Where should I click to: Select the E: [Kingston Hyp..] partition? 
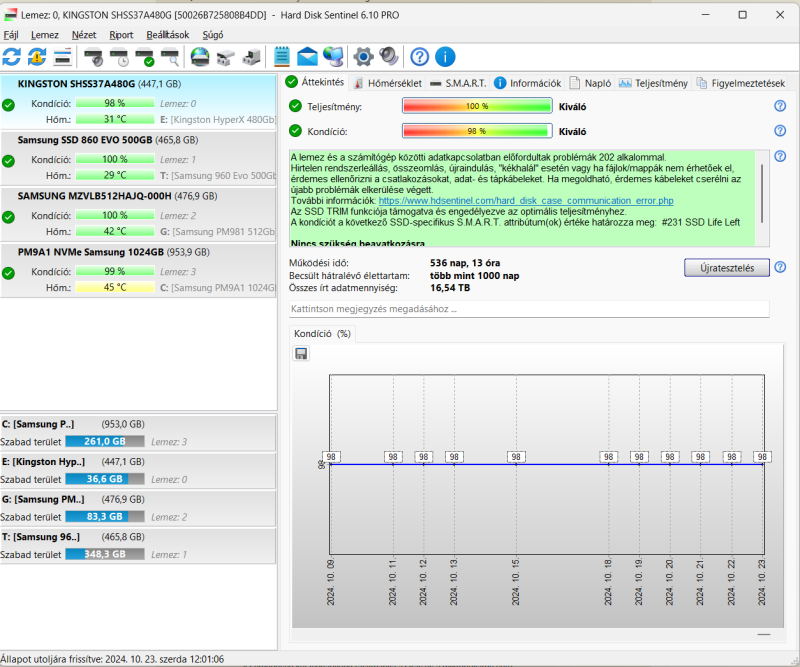click(x=138, y=471)
